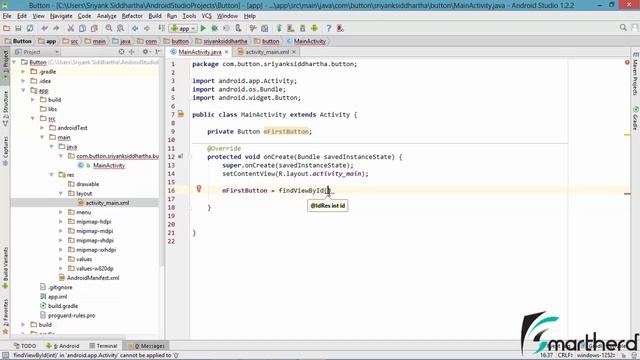Click the Help question mark icon
The image size is (640, 360).
(329, 28)
